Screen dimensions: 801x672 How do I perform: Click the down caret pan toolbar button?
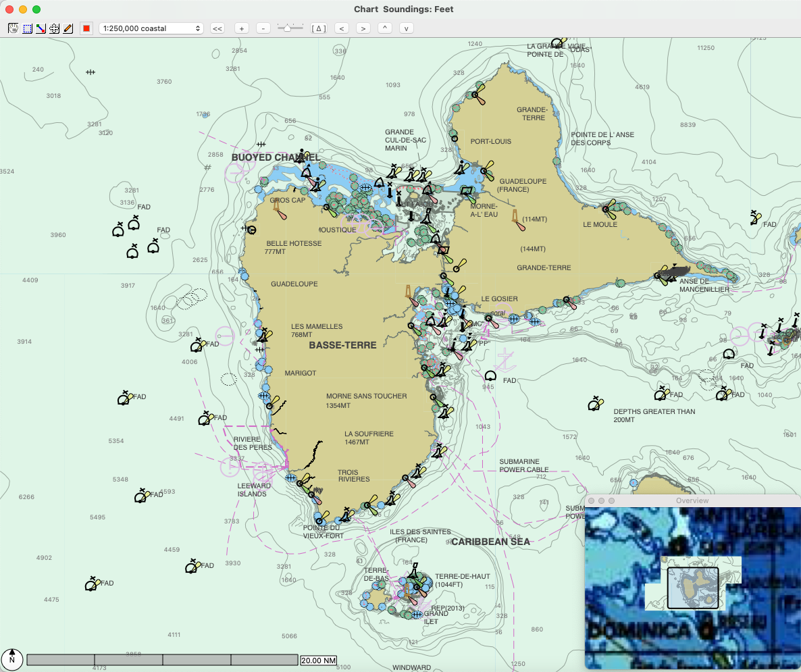click(406, 28)
